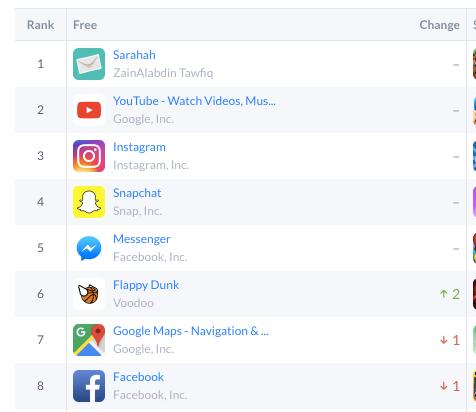Click the Google Maps pin icon

point(89,340)
